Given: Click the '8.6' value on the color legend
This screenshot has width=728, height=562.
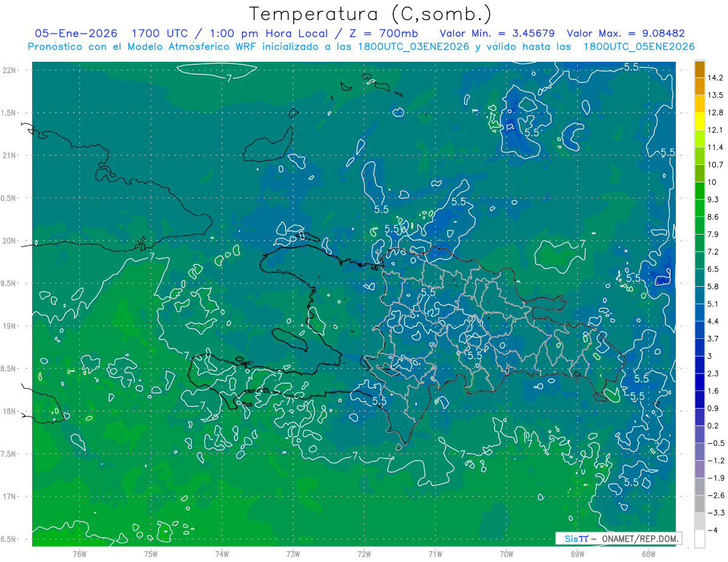Looking at the screenshot, I should coord(714,217).
